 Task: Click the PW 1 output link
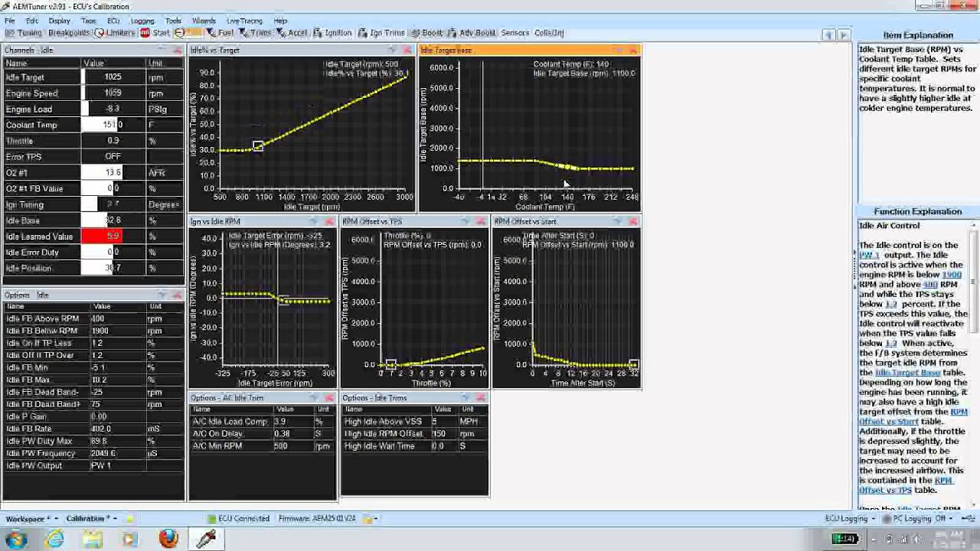click(869, 255)
